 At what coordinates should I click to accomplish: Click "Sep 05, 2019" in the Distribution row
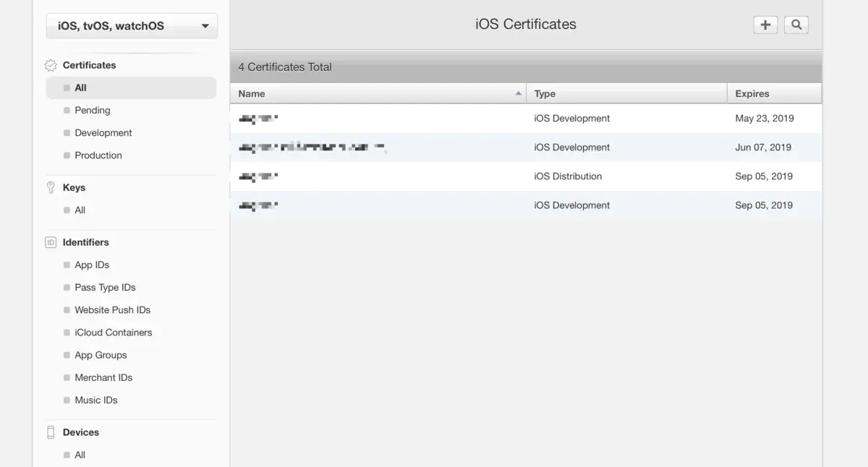click(764, 176)
